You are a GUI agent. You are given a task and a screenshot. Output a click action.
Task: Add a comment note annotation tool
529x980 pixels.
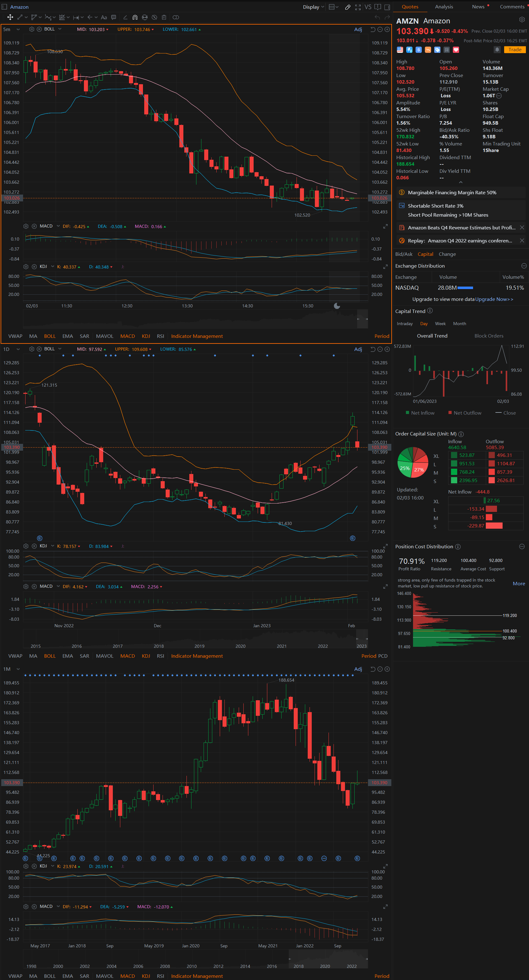(x=113, y=17)
